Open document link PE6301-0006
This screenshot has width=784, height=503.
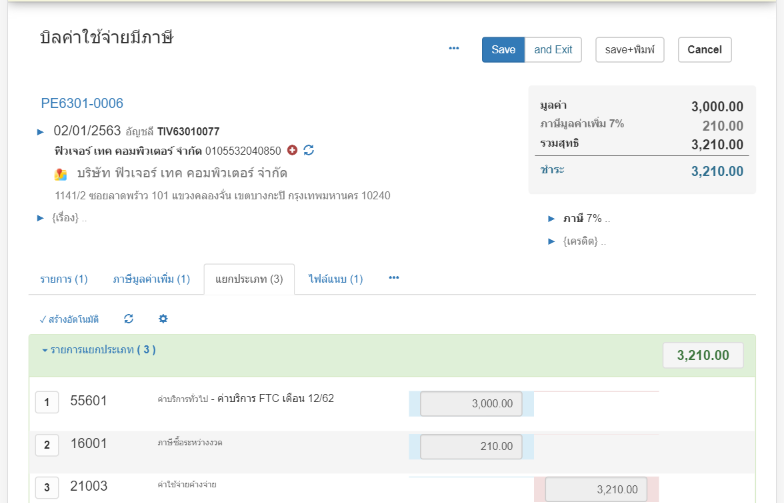[82, 103]
